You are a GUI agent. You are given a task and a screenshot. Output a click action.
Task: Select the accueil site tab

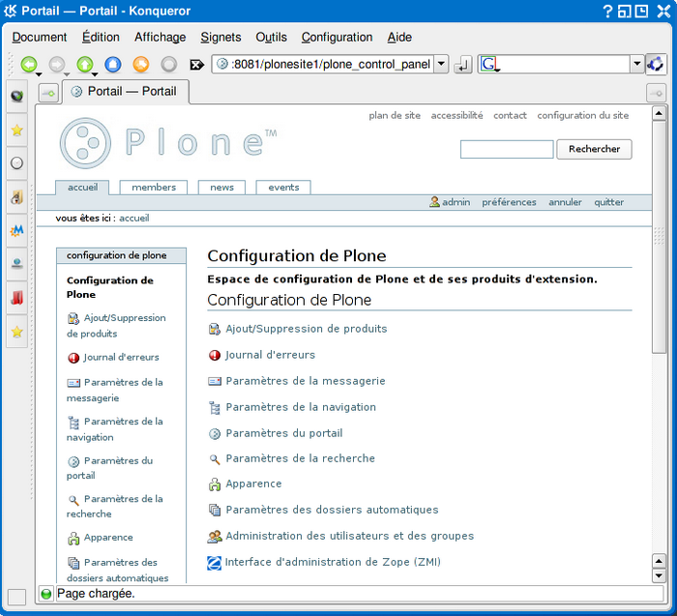point(82,188)
